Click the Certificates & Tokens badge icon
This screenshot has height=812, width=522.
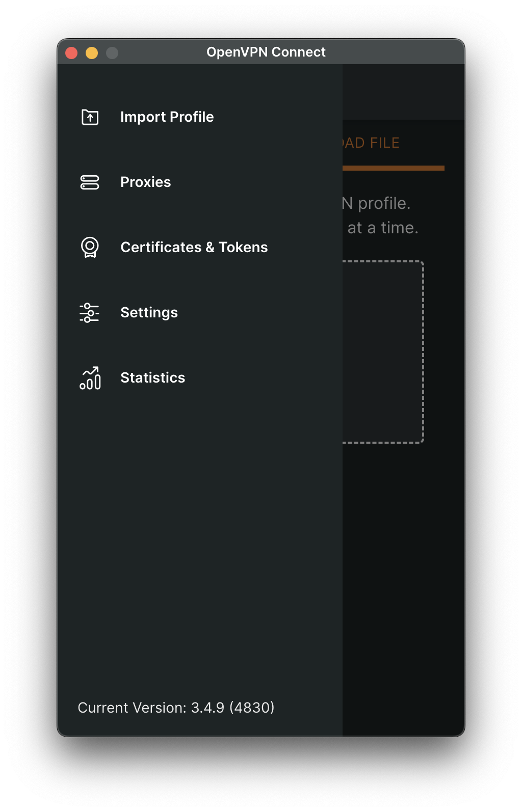tap(90, 248)
